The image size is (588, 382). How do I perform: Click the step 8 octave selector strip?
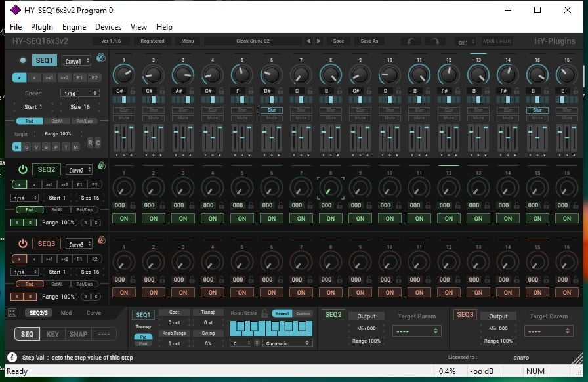330,100
